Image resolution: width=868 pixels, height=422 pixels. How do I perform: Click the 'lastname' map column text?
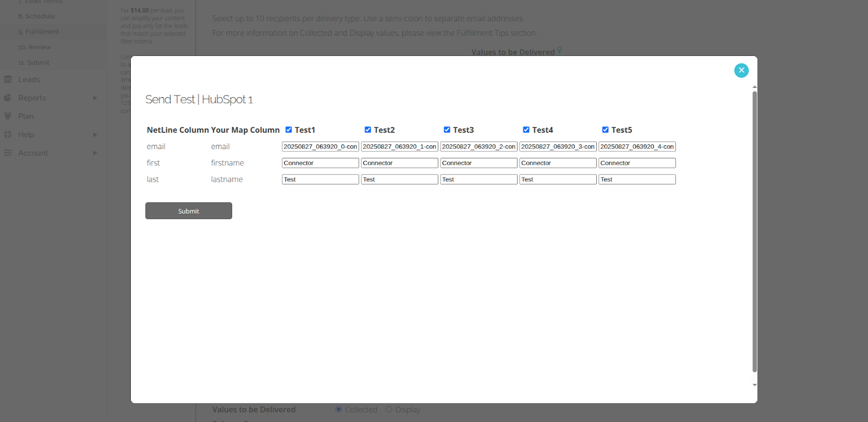[227, 179]
